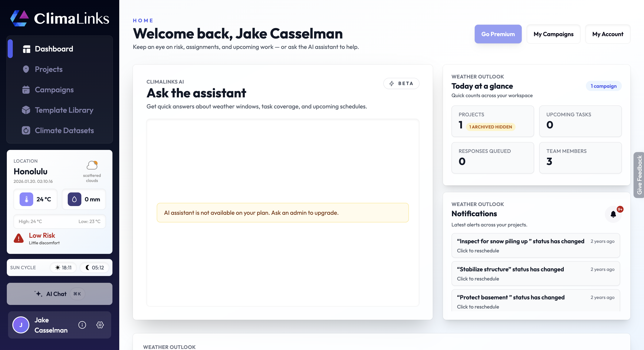This screenshot has width=644, height=350.
Task: Click the ClimaLinks logo
Action: pyautogui.click(x=60, y=18)
